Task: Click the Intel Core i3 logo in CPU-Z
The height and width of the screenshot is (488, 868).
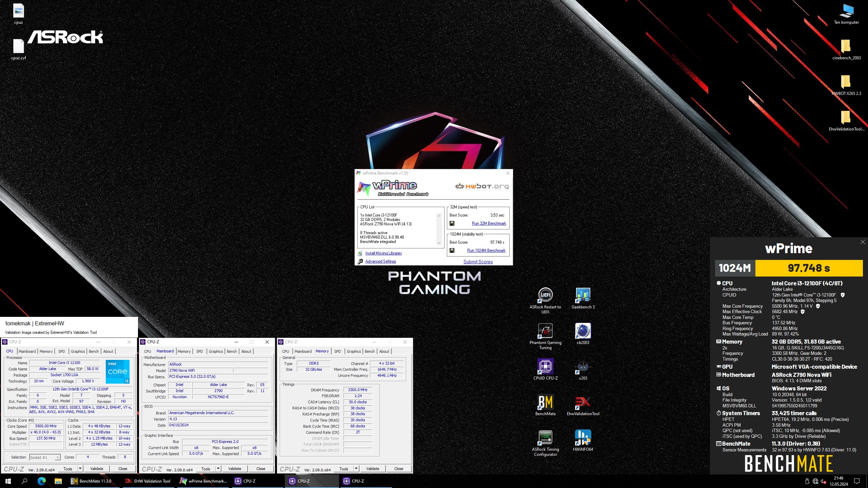Action: point(117,371)
